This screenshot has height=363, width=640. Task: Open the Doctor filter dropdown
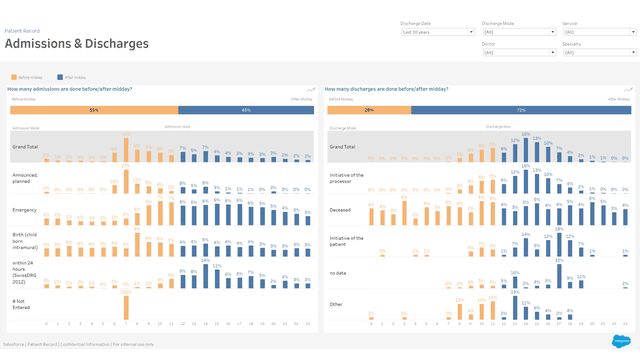(x=519, y=52)
